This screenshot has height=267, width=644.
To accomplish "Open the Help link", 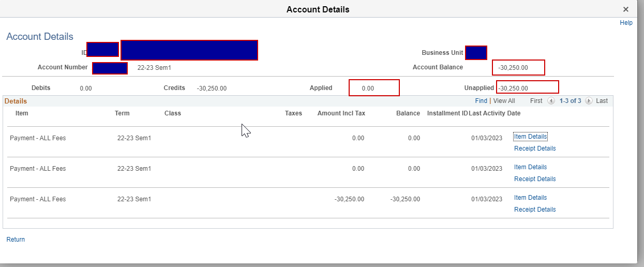I will pyautogui.click(x=626, y=23).
